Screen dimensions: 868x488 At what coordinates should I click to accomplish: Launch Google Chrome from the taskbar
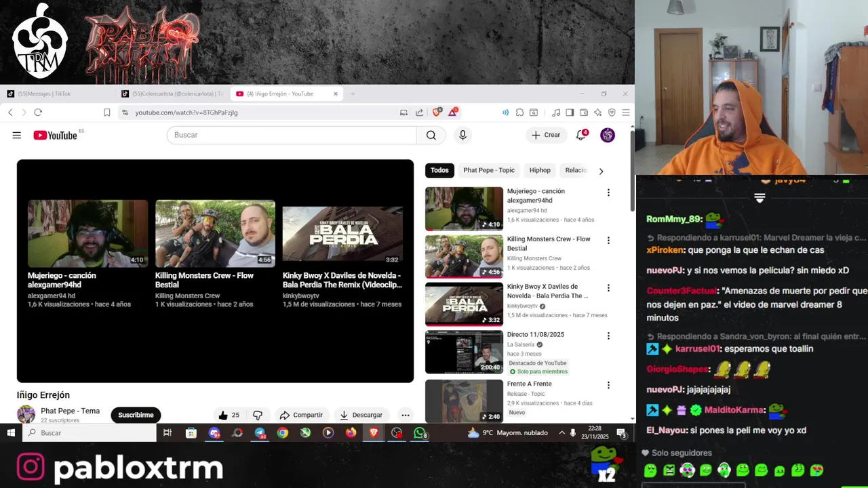tap(283, 432)
